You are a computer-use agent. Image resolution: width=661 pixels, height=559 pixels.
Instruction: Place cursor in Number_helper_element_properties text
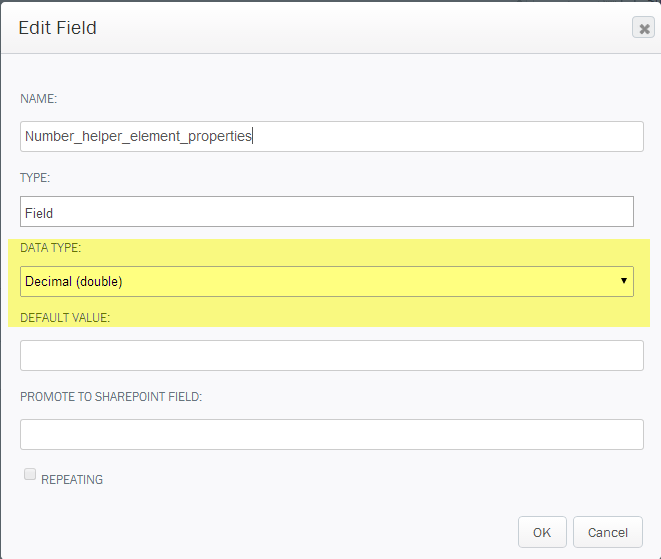point(138,136)
